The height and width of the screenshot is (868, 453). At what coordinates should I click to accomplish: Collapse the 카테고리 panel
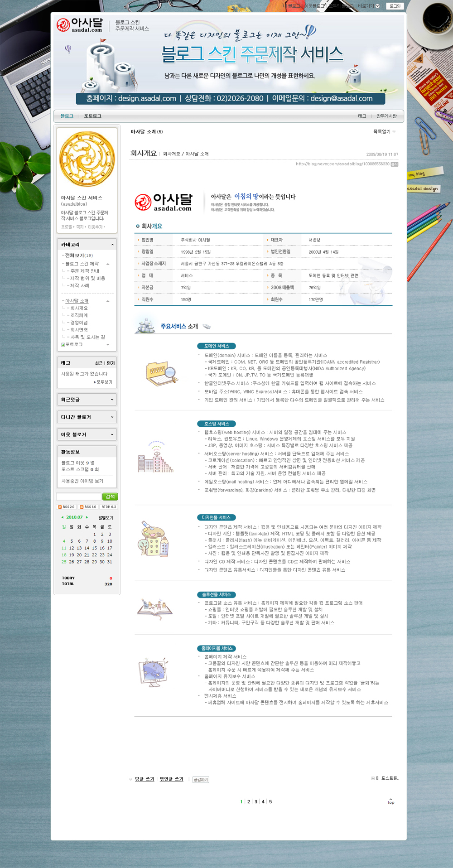[x=112, y=245]
